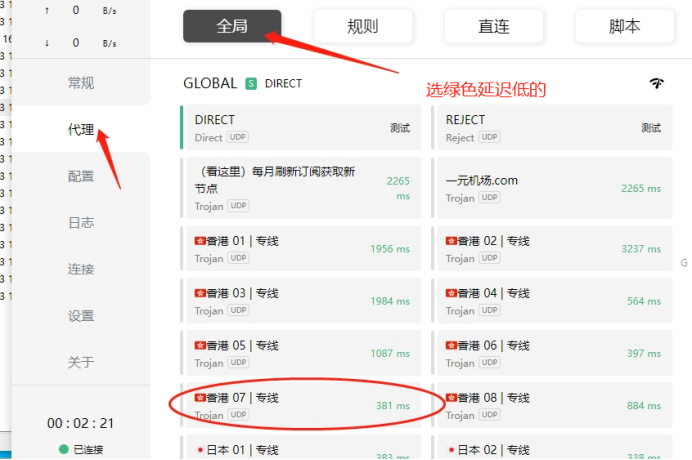Choose node 香港 06 | 专线
Image resolution: width=692 pixels, height=460 pixels.
(552, 353)
